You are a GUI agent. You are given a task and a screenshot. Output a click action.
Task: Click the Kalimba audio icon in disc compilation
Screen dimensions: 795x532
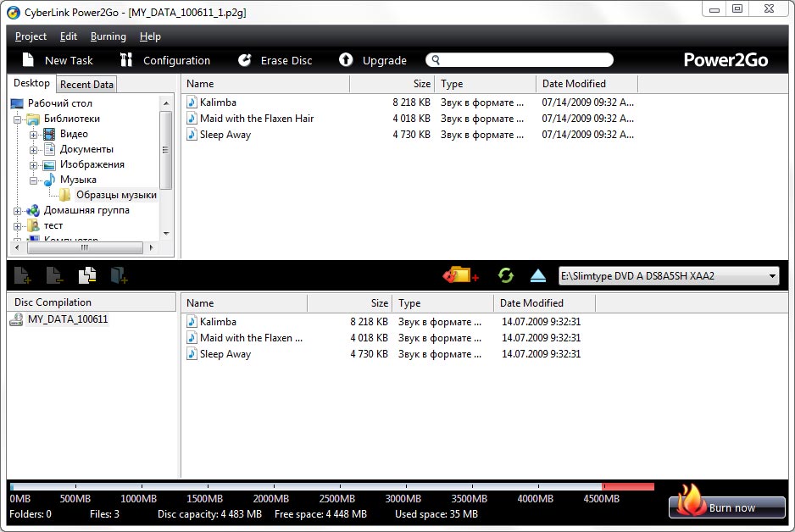(192, 321)
